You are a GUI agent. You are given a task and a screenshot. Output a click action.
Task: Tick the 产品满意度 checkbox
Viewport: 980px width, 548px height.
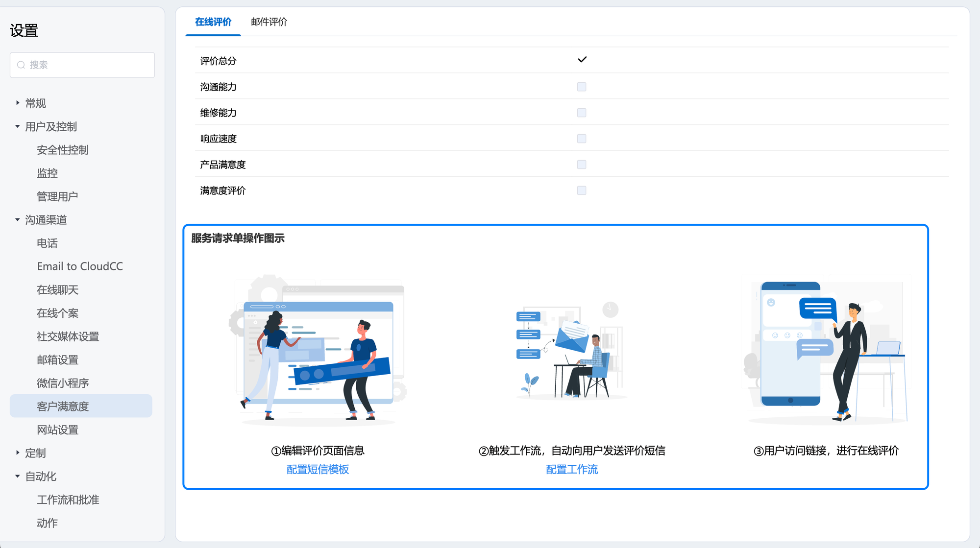click(x=582, y=165)
